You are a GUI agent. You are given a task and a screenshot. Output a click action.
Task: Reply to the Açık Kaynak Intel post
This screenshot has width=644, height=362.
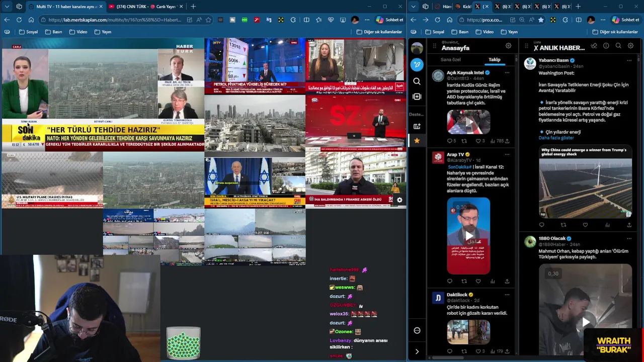[450, 141]
